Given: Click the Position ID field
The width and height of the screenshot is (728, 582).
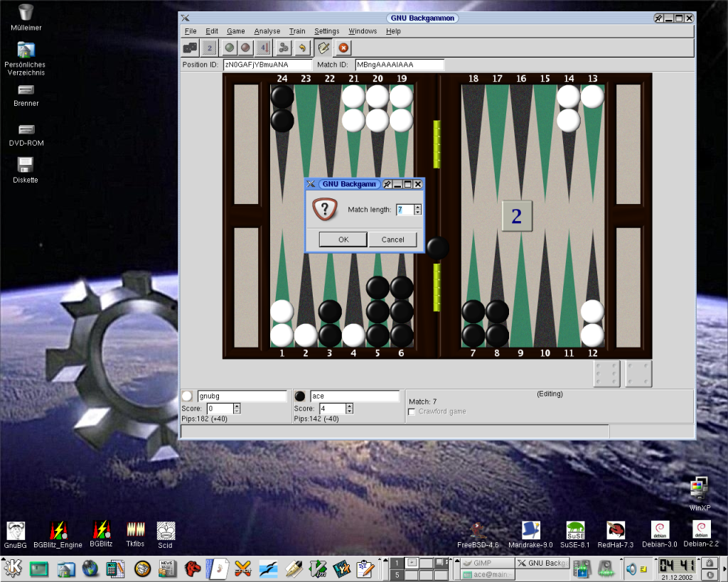Looking at the screenshot, I should point(267,65).
